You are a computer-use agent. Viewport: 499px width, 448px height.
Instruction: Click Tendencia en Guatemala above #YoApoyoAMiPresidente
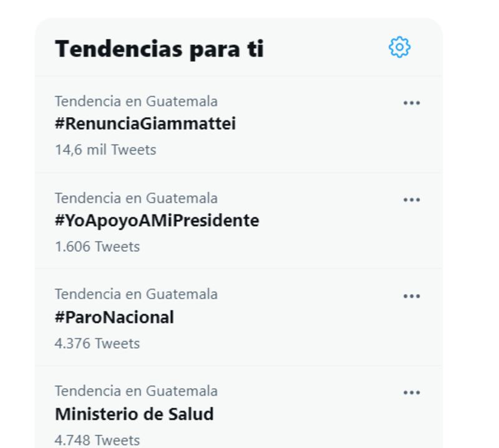point(136,198)
